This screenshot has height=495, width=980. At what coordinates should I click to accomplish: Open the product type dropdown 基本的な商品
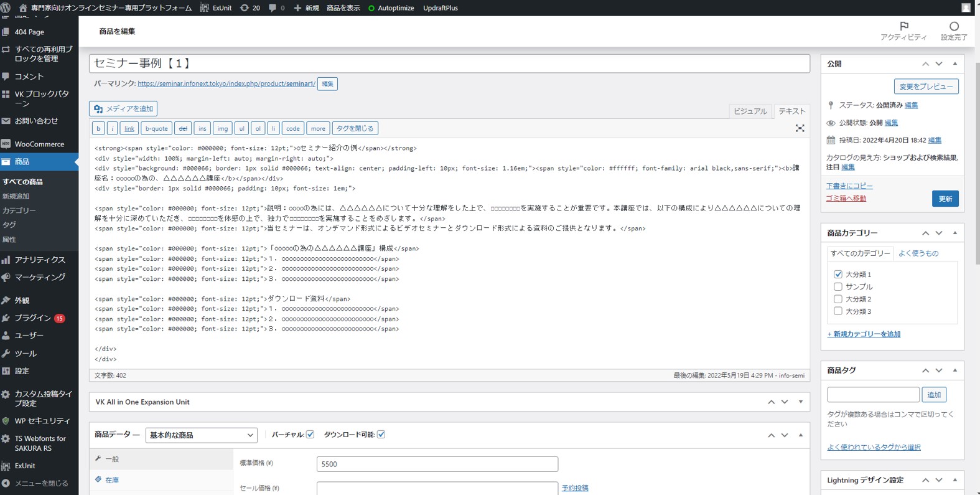(x=201, y=435)
